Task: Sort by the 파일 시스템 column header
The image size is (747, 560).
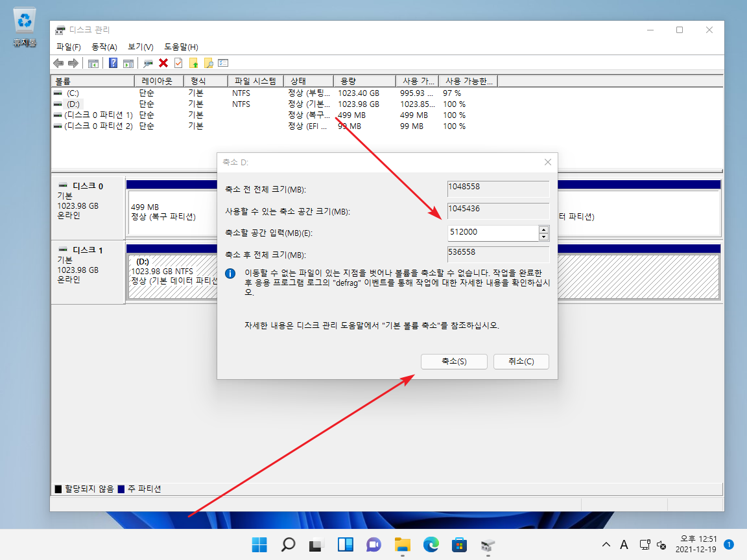Action: (x=255, y=81)
